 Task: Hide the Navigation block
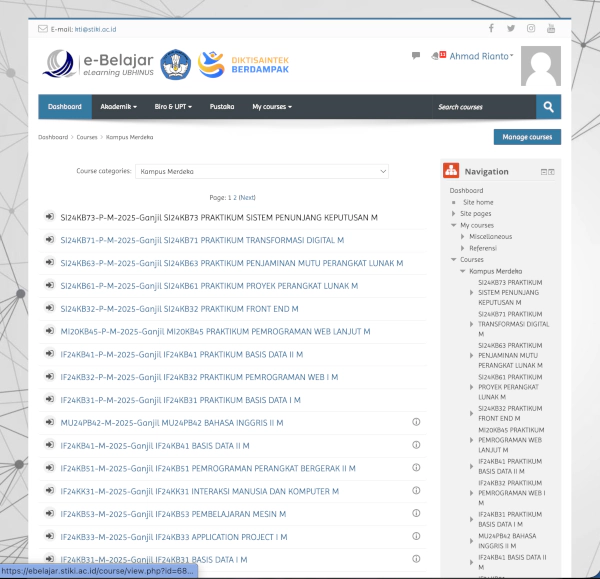[543, 172]
